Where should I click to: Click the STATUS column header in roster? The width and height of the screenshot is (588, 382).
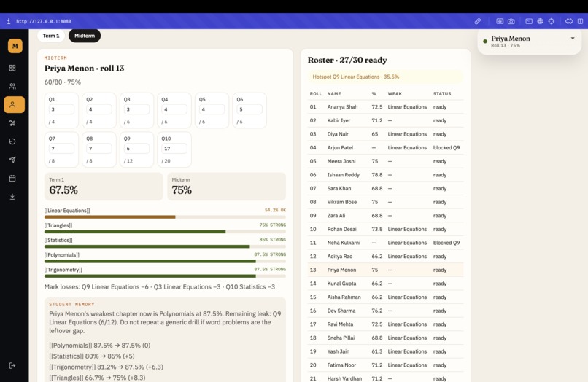click(442, 94)
